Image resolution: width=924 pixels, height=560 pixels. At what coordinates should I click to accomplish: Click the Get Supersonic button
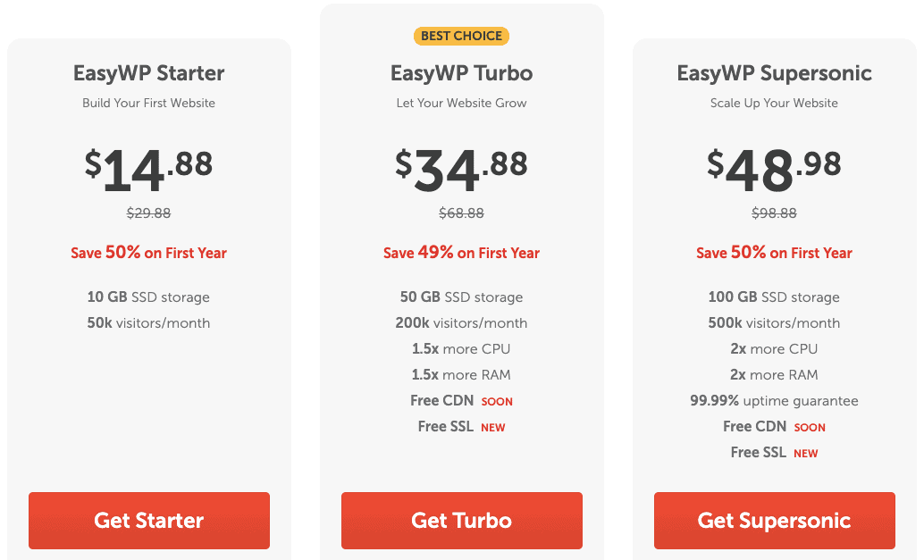[x=775, y=521]
